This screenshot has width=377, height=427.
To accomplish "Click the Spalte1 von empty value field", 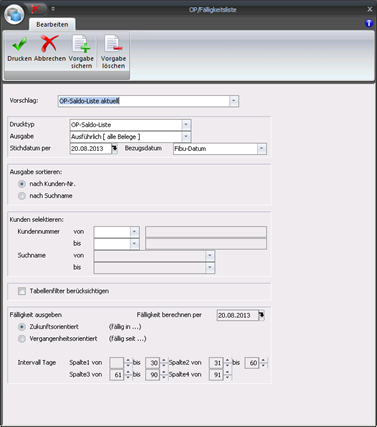I will coord(117,363).
